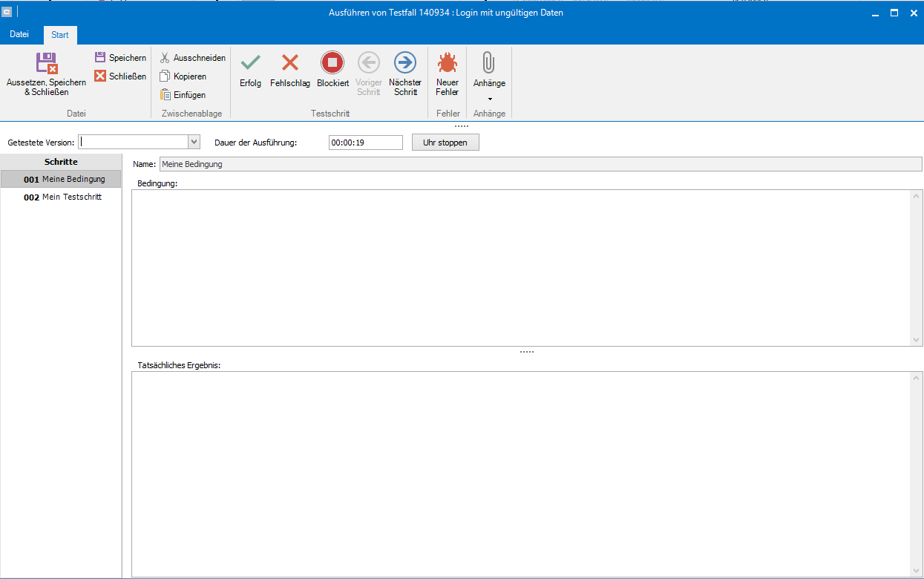Go to Nächster Schritt arrow
924x579 pixels.
[x=404, y=64]
